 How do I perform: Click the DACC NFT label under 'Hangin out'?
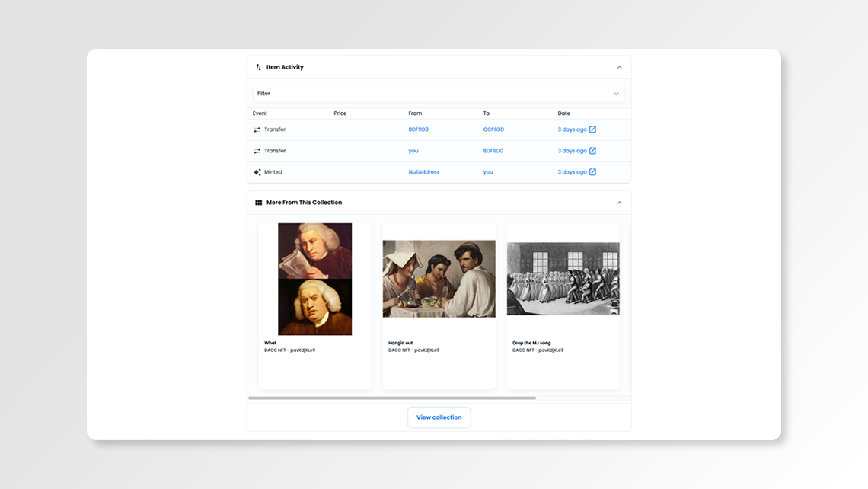coord(413,350)
